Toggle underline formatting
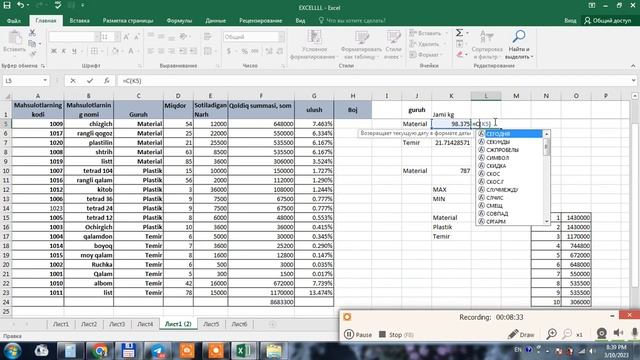 (74, 51)
